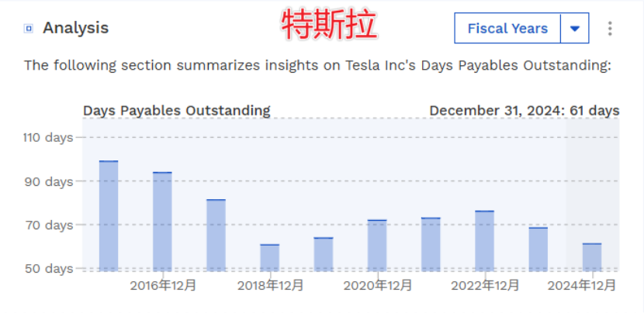Click the 110 days axis label

point(48,137)
